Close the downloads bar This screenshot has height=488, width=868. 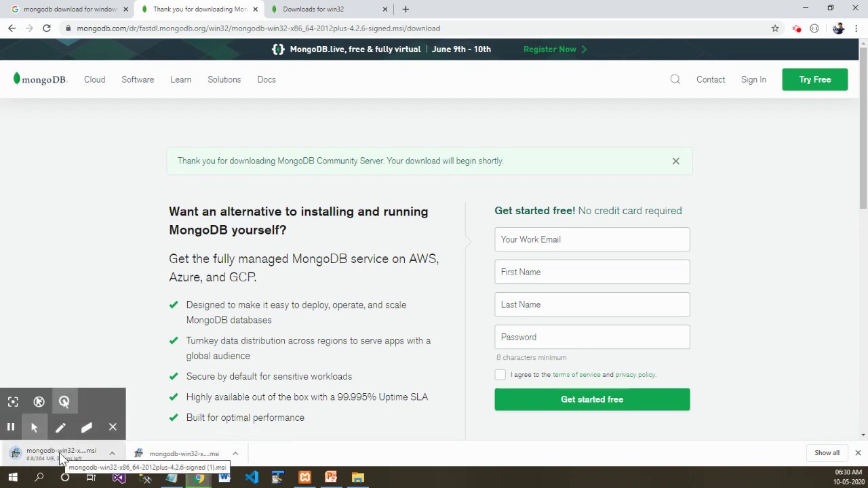858,453
